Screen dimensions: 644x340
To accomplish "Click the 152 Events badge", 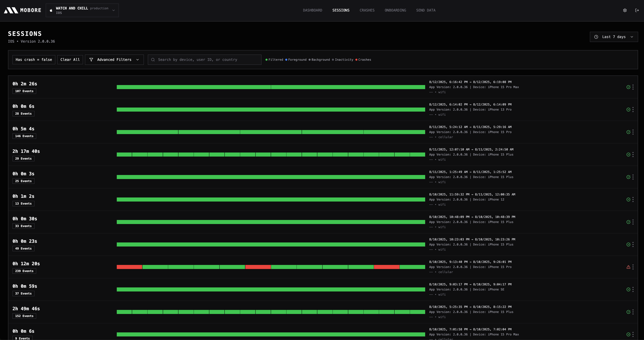I will (24, 316).
